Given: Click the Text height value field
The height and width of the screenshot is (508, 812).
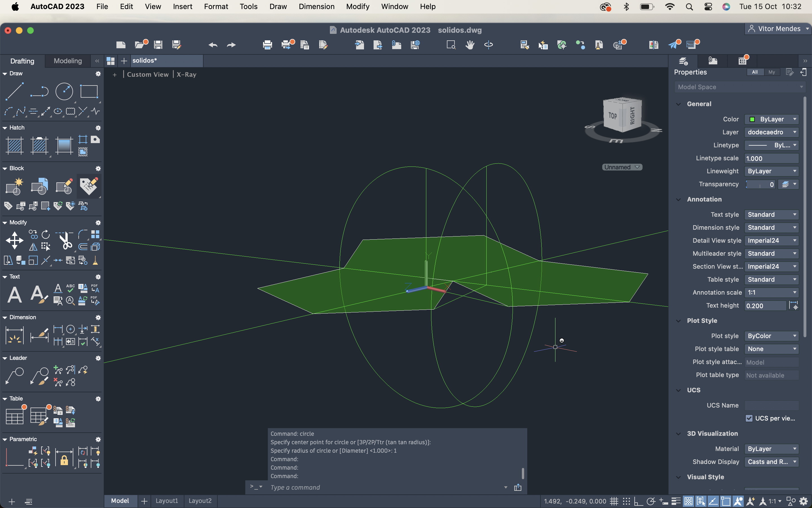Looking at the screenshot, I should tap(765, 305).
